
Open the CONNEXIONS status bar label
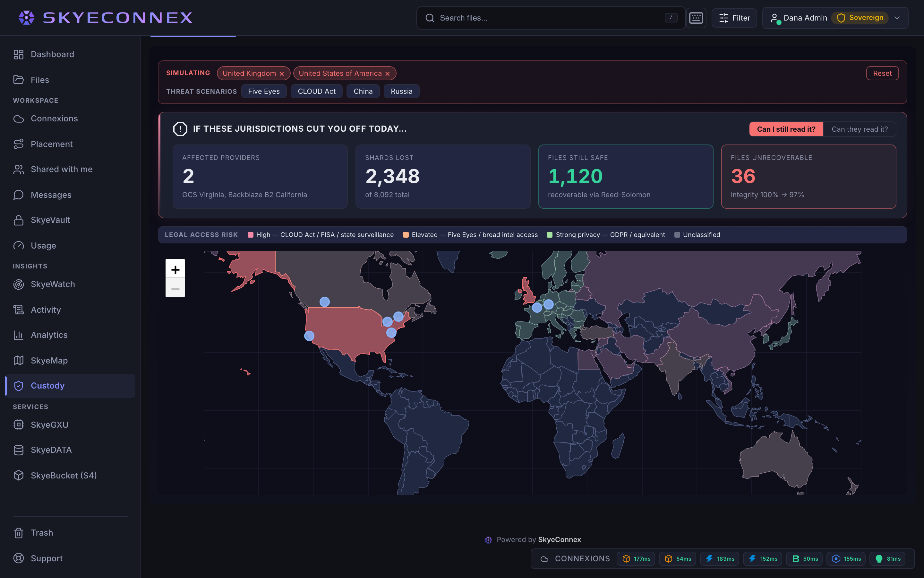point(582,558)
